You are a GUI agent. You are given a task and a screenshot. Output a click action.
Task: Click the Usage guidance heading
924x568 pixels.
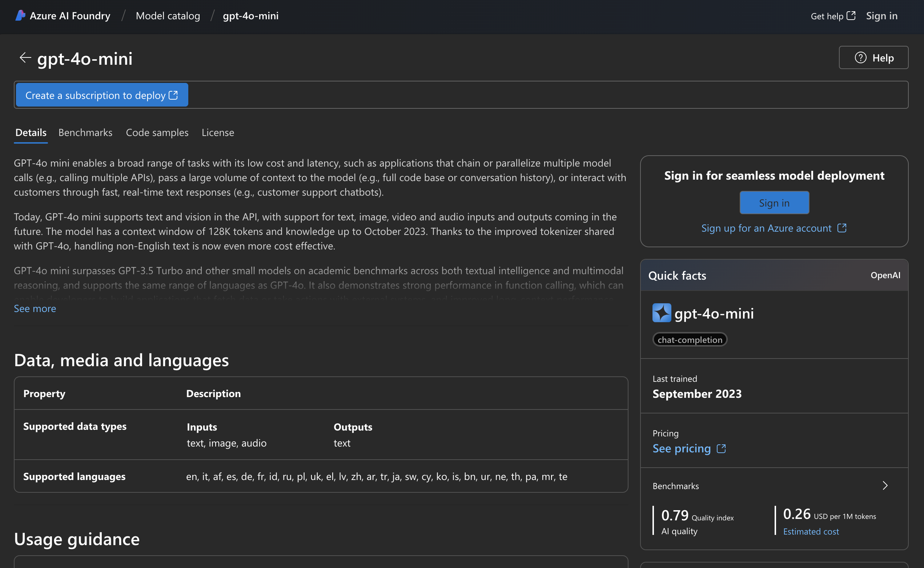77,539
